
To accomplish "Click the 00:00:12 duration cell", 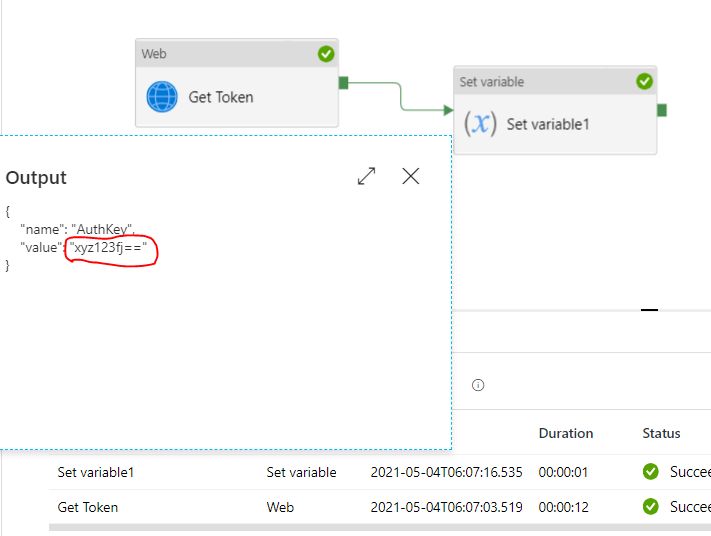I will point(563,507).
